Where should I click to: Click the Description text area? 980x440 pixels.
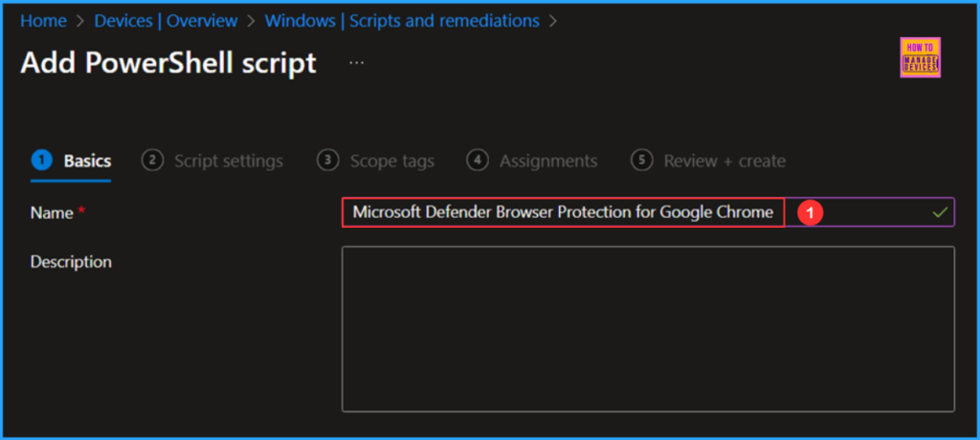(x=648, y=329)
